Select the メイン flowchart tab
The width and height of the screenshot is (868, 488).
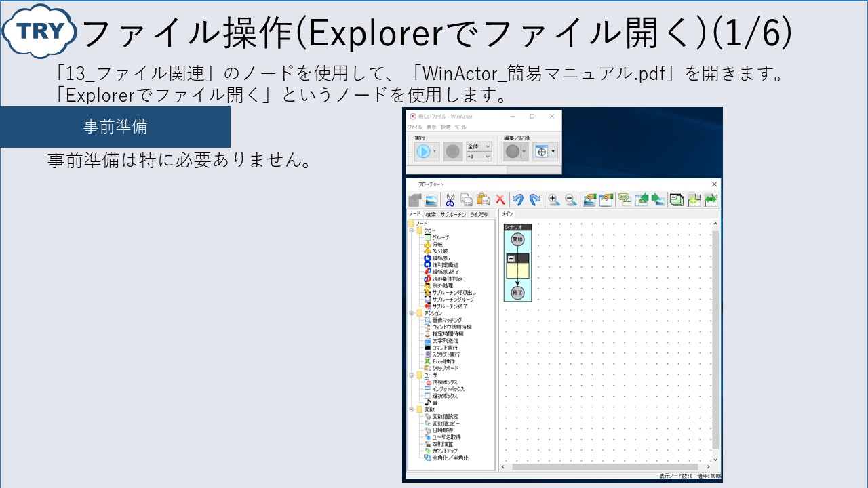pos(507,213)
